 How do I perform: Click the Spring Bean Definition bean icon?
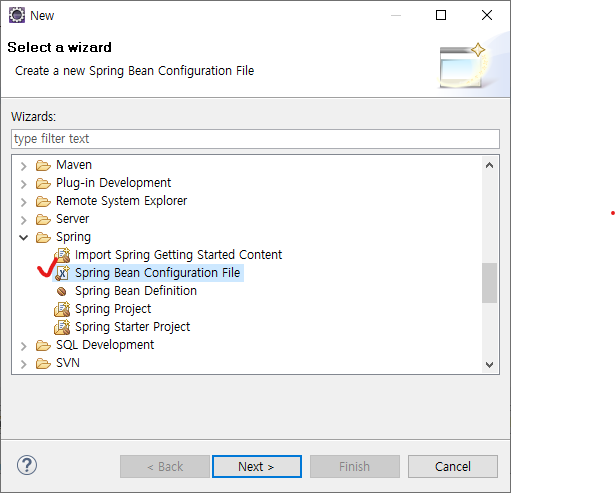(62, 291)
